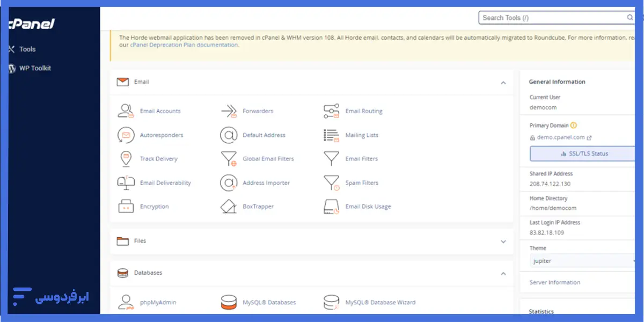The width and height of the screenshot is (644, 322).
Task: Click the Forwarders text link
Action: coord(258,111)
